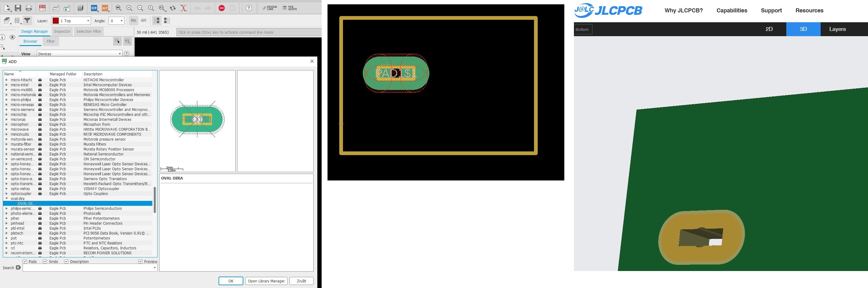Open the ULP user language program icon
This screenshot has width=868, height=288.
click(x=105, y=8)
